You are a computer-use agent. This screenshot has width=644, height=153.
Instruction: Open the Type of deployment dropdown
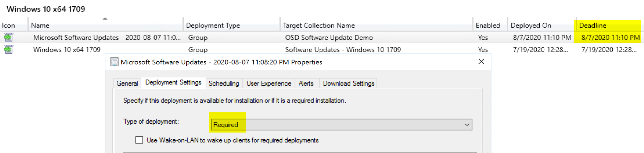click(467, 125)
